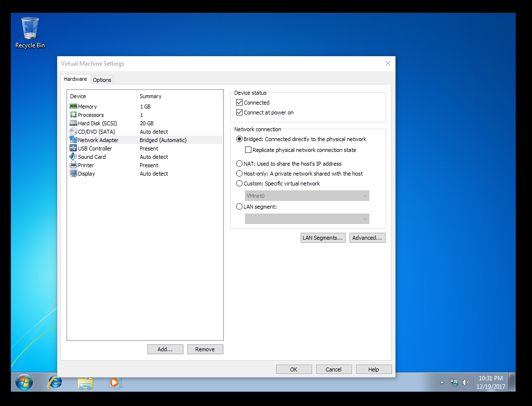Uncheck the Connected checkbox
532x406 pixels.
click(239, 102)
